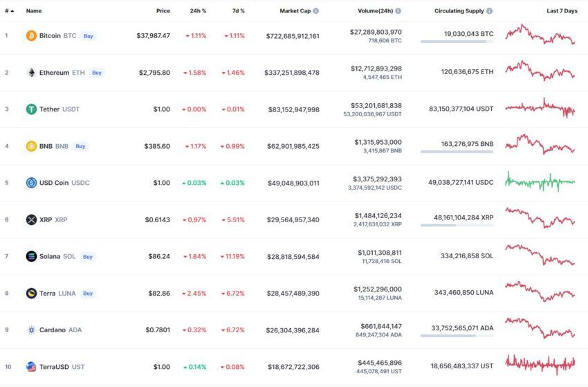This screenshot has width=588, height=387.
Task: Click the Bitcoin coin logo icon
Action: [x=31, y=36]
